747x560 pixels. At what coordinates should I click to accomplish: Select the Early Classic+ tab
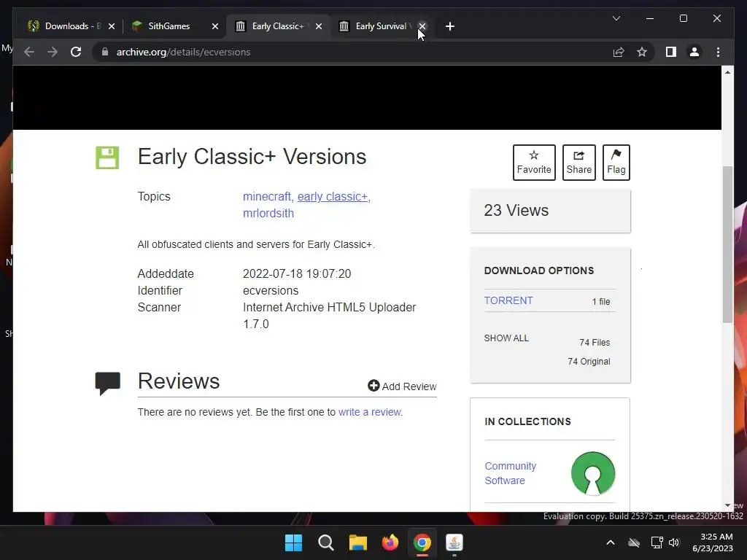pyautogui.click(x=278, y=26)
